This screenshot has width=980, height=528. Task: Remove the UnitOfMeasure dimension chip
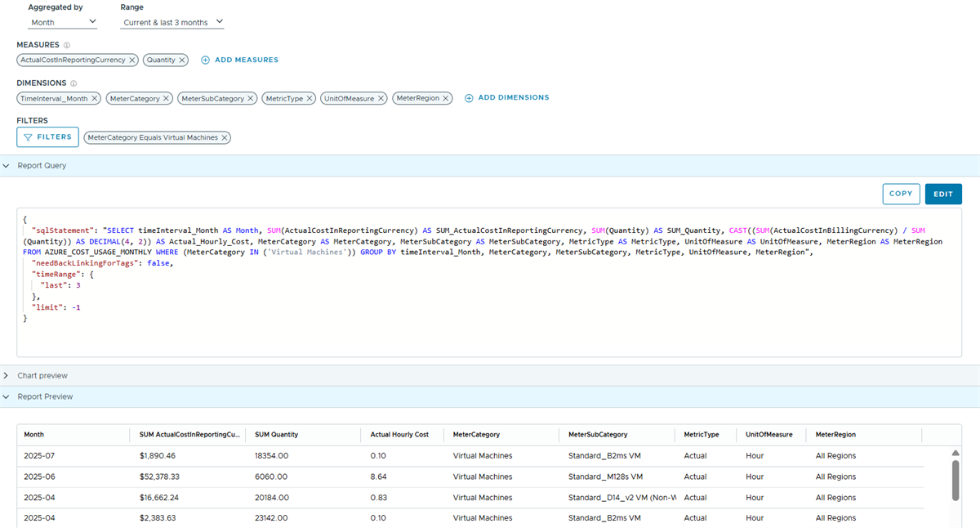381,98
